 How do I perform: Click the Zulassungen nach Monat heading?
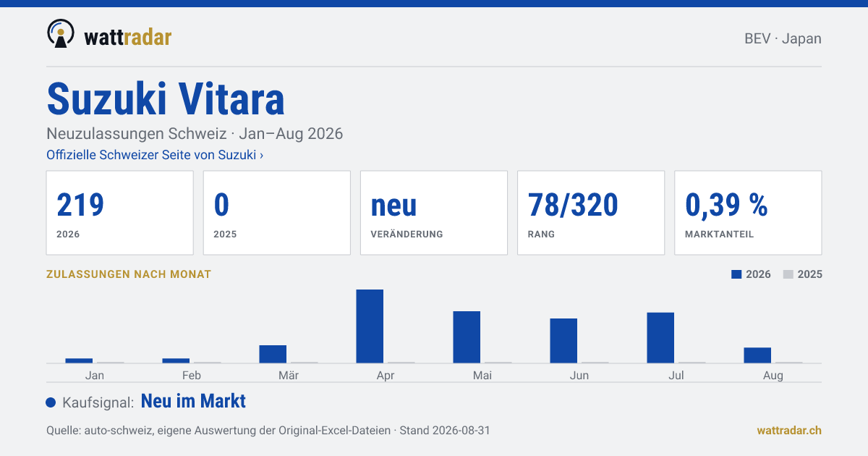(129, 274)
